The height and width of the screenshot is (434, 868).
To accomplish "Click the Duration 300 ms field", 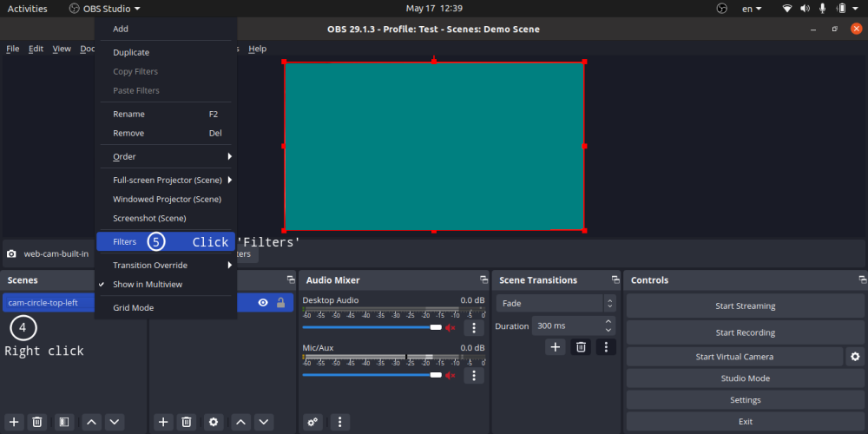I will point(574,326).
